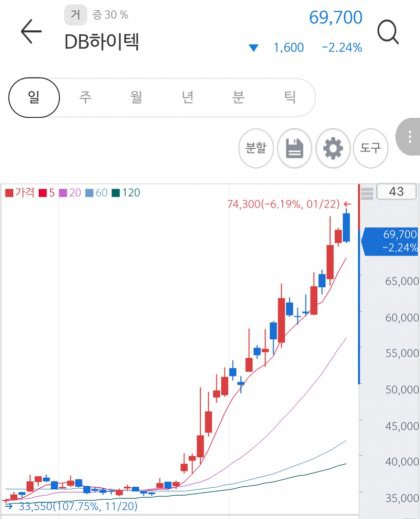The height and width of the screenshot is (519, 420).
Task: Select the 틱 tick chart tab
Action: coord(289,97)
